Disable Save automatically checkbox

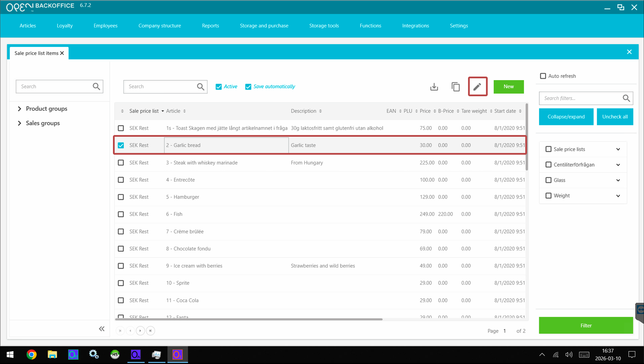point(248,87)
